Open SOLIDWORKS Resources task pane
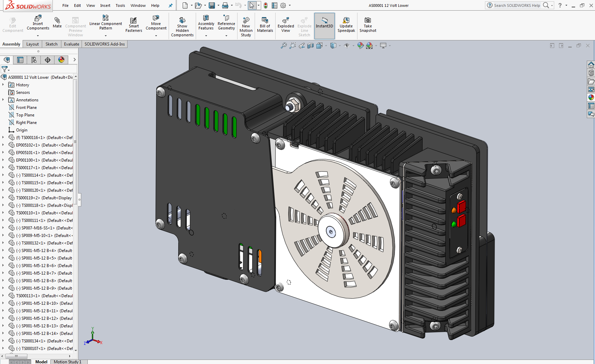 tap(591, 65)
